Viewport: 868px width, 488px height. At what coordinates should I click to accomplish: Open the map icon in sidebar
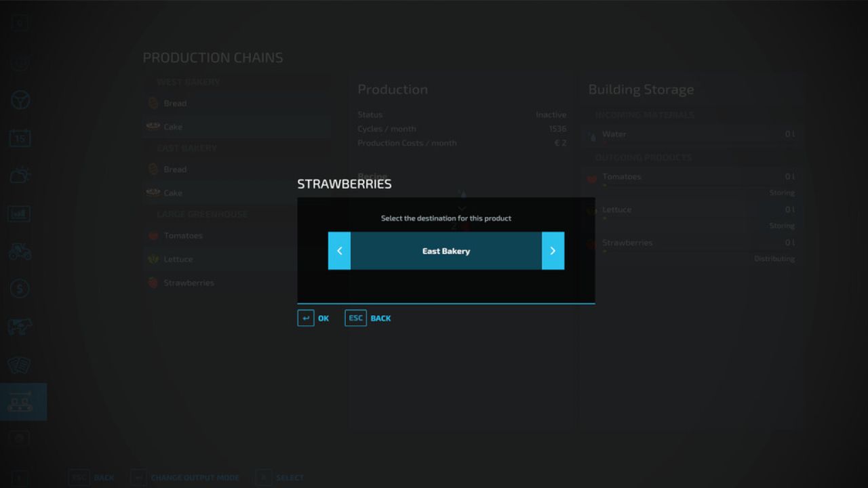[20, 63]
